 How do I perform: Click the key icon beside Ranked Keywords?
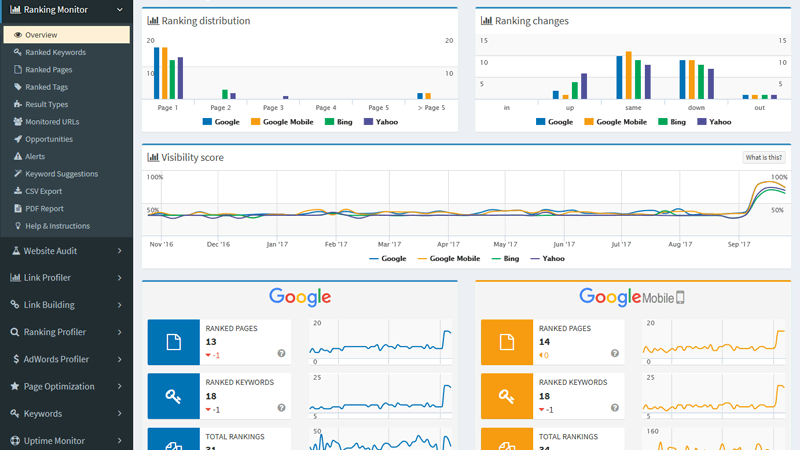18,52
